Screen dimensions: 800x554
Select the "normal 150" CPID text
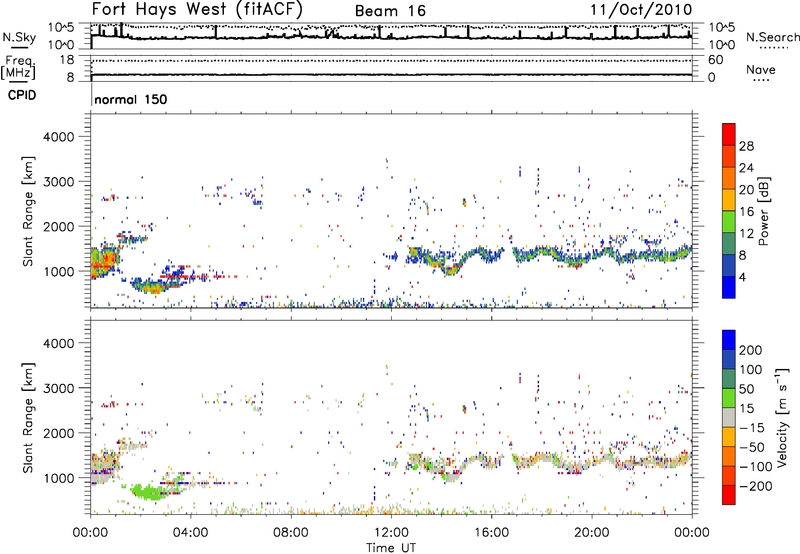coord(131,99)
